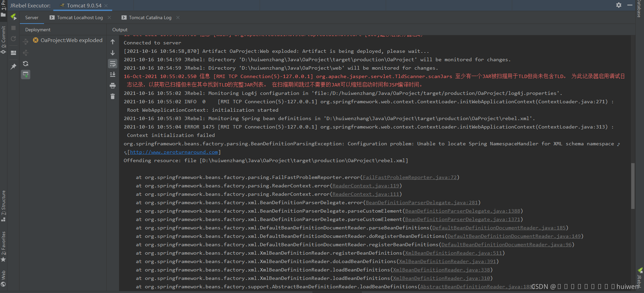
Task: Select OaProject:Web exploded deployment item
Action: point(68,40)
